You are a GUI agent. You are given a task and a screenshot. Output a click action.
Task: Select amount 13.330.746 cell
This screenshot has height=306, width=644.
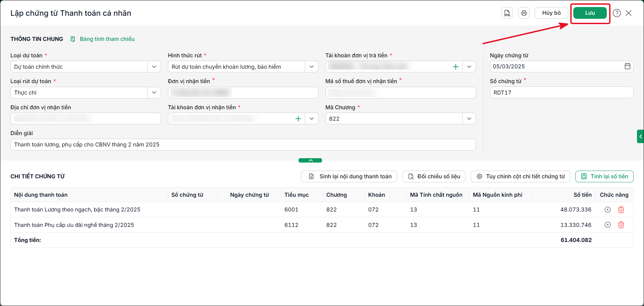pyautogui.click(x=576, y=225)
